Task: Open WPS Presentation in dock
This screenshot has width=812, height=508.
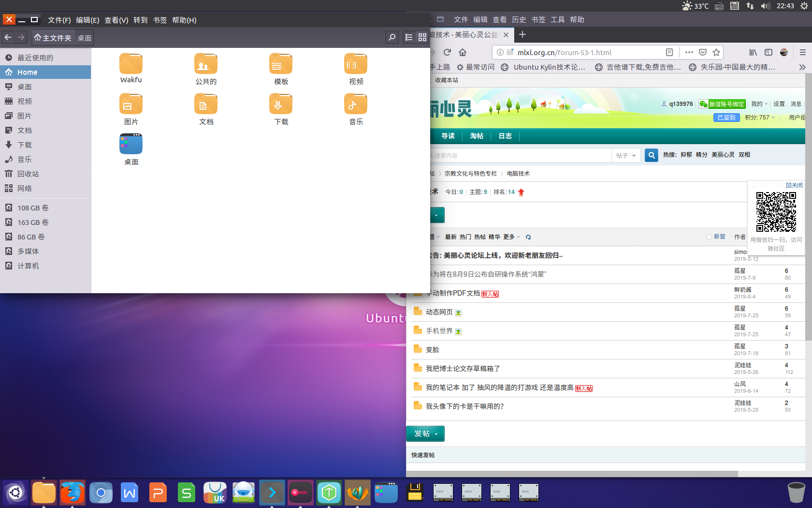Action: pyautogui.click(x=158, y=493)
